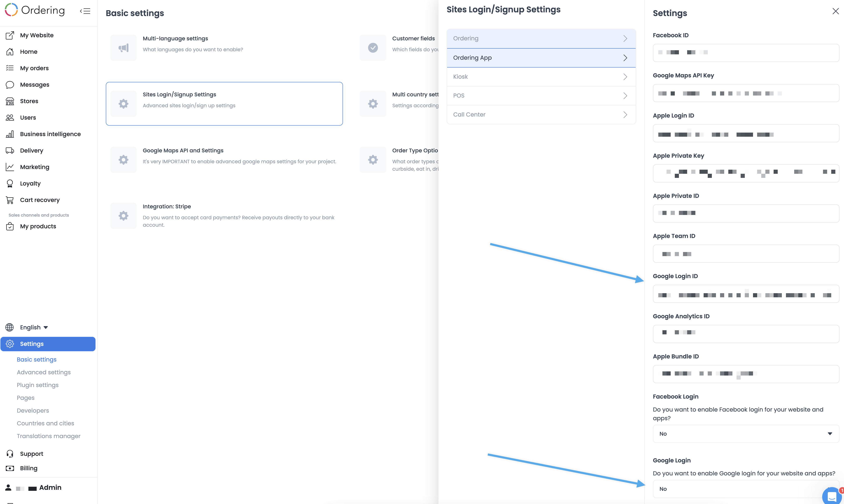
Task: Click the My Website sidebar label
Action: [x=37, y=35]
